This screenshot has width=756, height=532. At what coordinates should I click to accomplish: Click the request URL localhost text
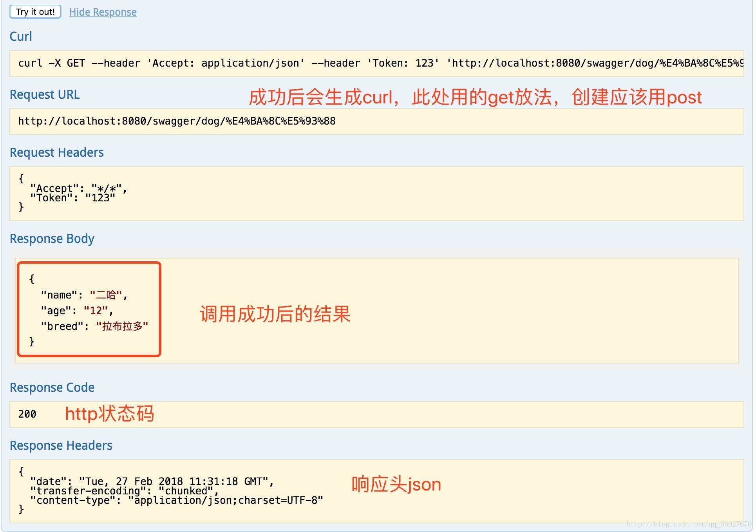click(x=177, y=121)
